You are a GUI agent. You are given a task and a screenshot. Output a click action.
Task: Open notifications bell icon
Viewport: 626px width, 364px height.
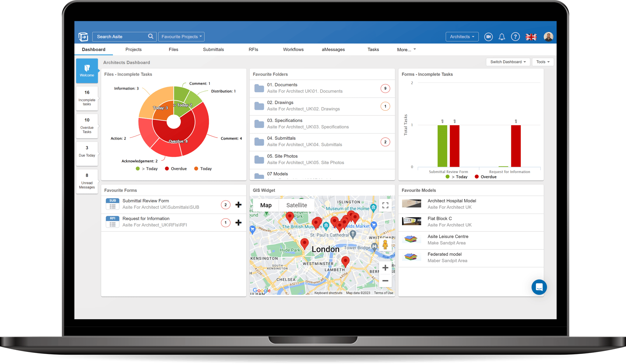click(502, 37)
